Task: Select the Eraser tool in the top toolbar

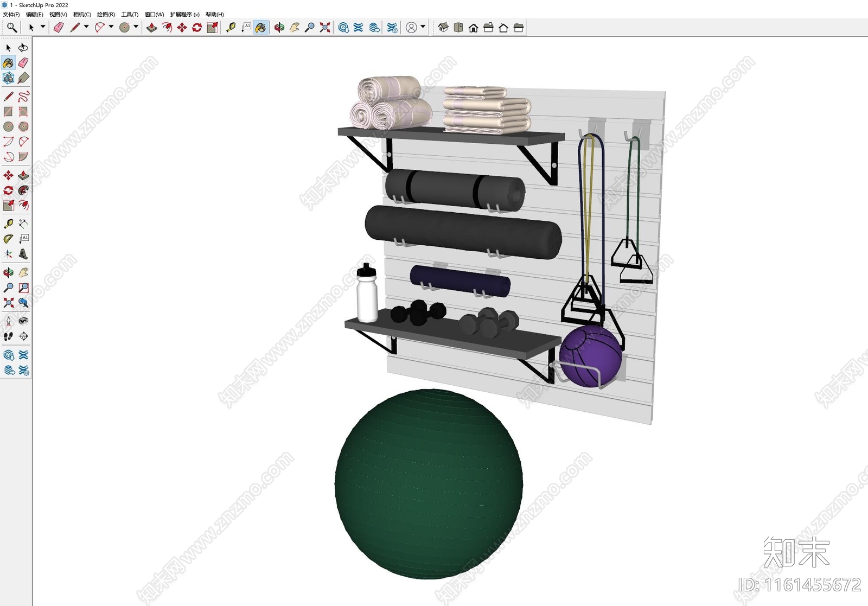Action: (x=59, y=27)
